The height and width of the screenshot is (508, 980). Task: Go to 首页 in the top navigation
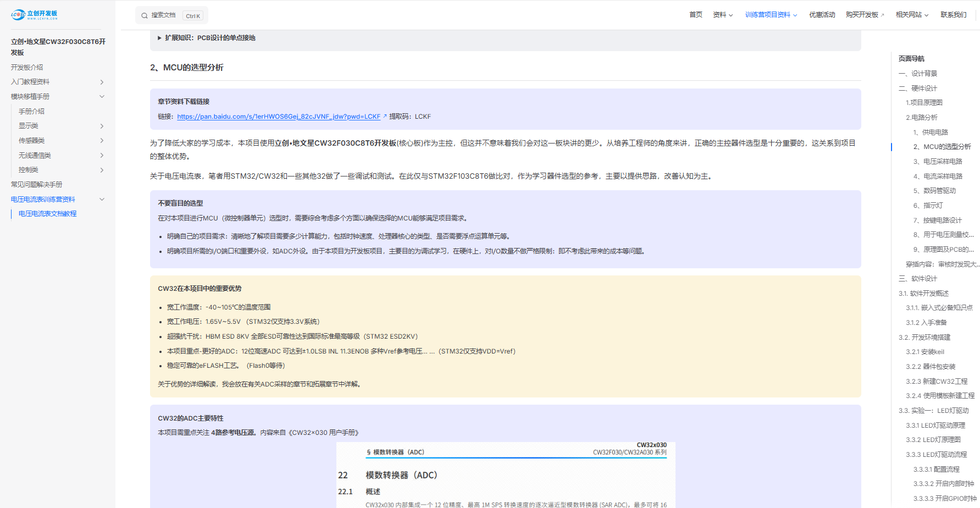tap(696, 15)
